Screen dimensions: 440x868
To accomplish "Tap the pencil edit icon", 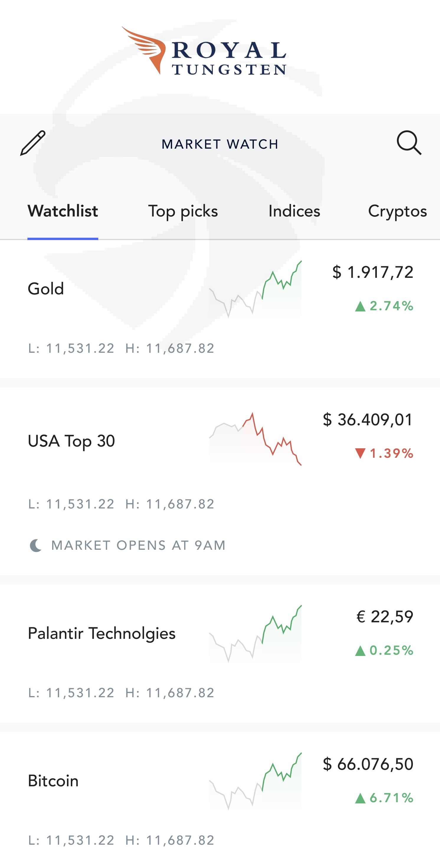I will click(33, 143).
